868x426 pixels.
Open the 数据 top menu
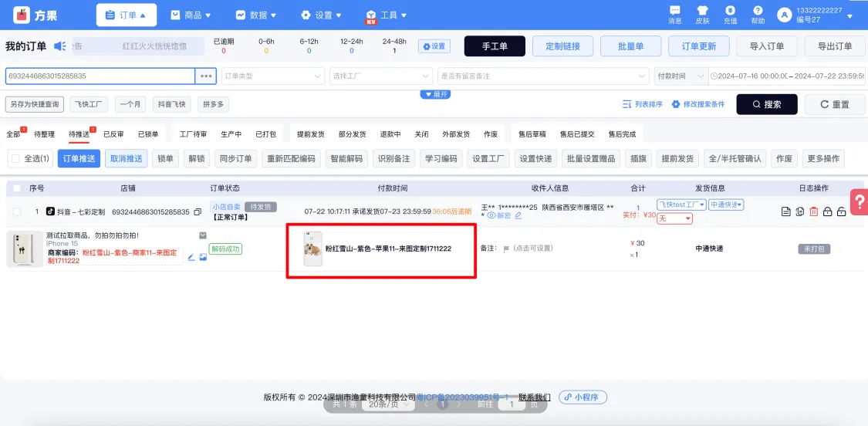point(256,15)
